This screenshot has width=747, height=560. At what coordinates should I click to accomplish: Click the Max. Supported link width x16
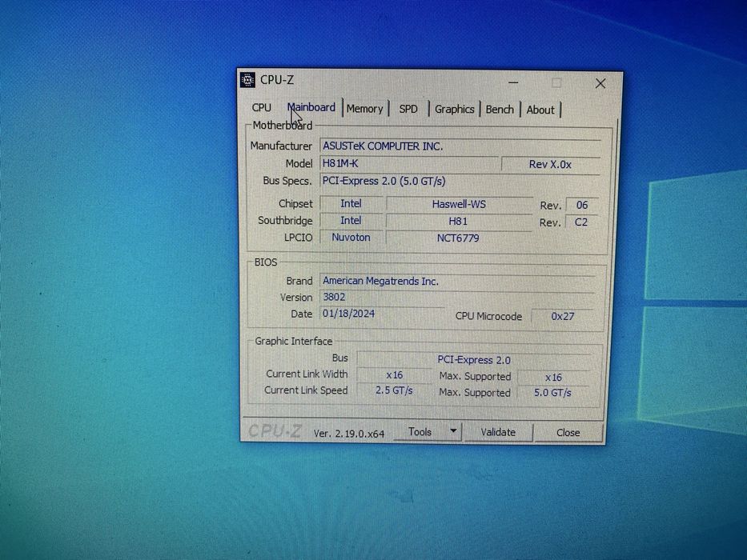[553, 377]
